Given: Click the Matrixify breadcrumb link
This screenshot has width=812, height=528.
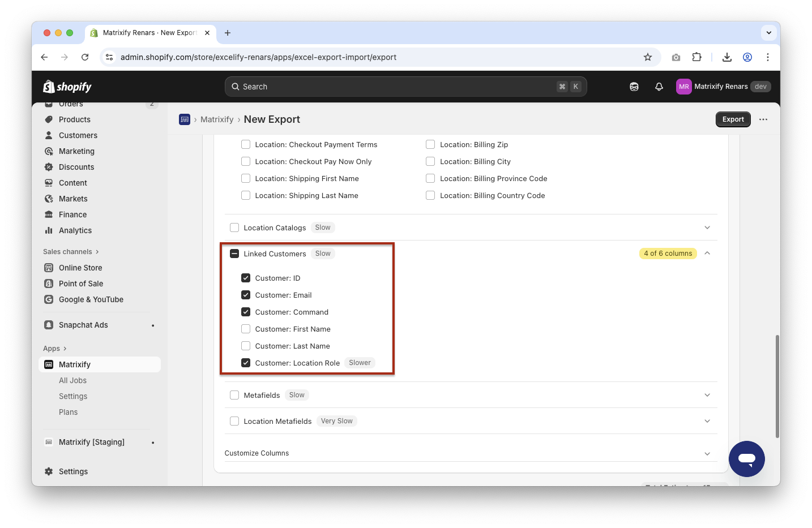Looking at the screenshot, I should [x=217, y=119].
